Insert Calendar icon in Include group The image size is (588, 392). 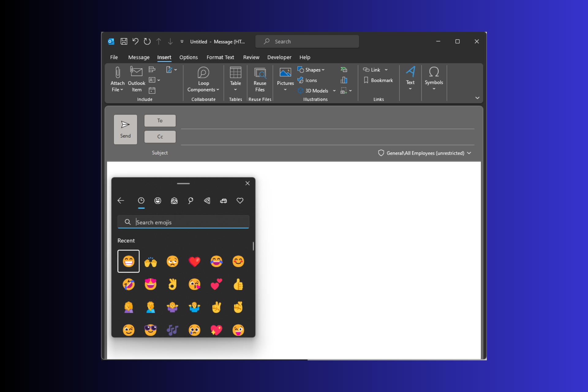tap(152, 90)
